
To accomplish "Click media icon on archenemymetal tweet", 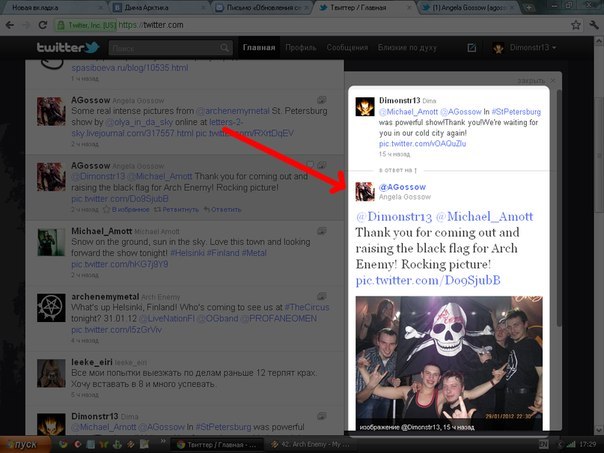I will (x=322, y=296).
